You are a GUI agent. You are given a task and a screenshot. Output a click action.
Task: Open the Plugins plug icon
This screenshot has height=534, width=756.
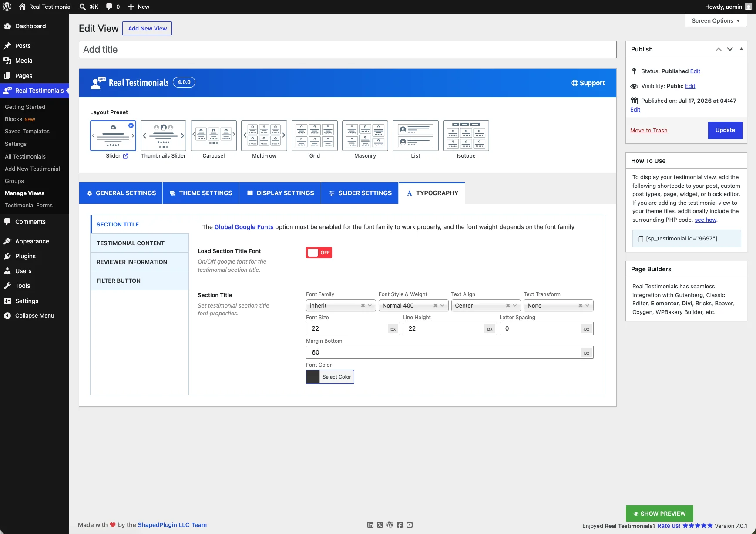coord(7,256)
